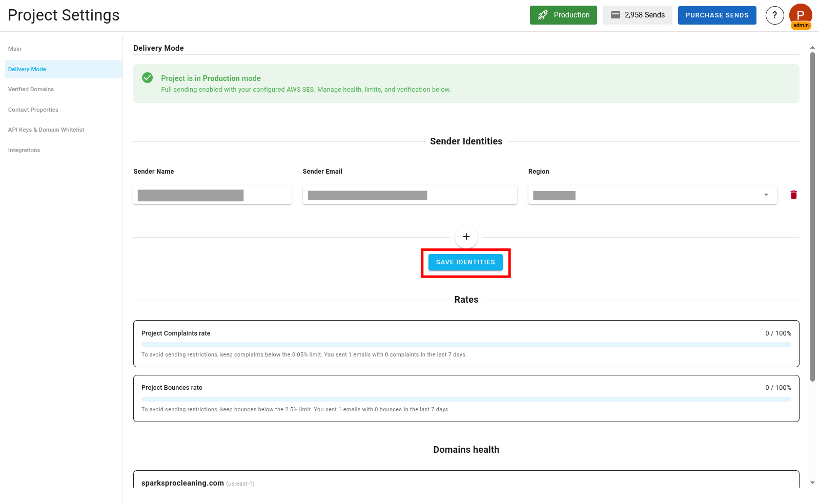Image resolution: width=819 pixels, height=504 pixels.
Task: Click the Project Settings page title
Action: 64,15
